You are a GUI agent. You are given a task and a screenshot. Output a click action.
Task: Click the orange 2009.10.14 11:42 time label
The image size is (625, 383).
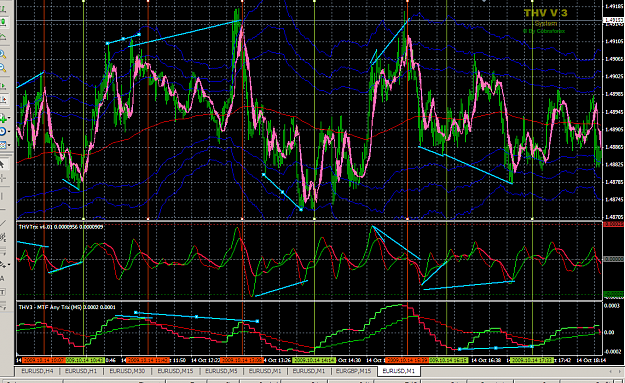pyautogui.click(x=148, y=360)
